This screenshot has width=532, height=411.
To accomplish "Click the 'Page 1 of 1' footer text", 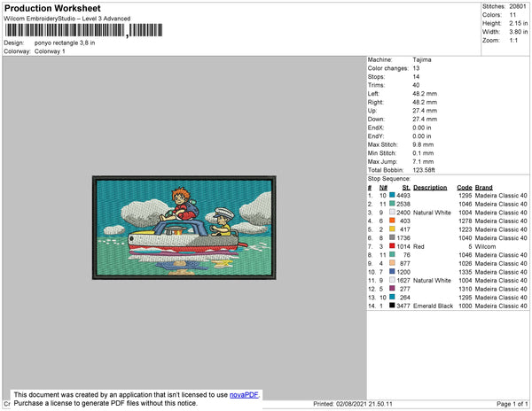I will pos(512,404).
